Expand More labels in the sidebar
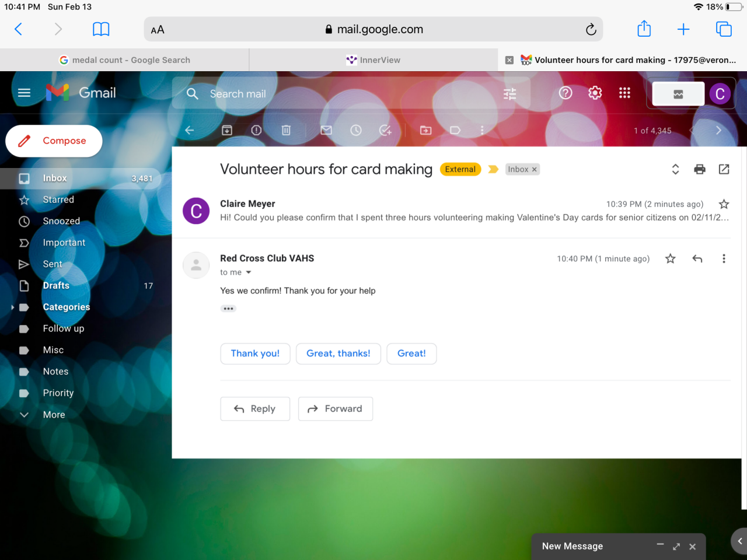 point(54,415)
